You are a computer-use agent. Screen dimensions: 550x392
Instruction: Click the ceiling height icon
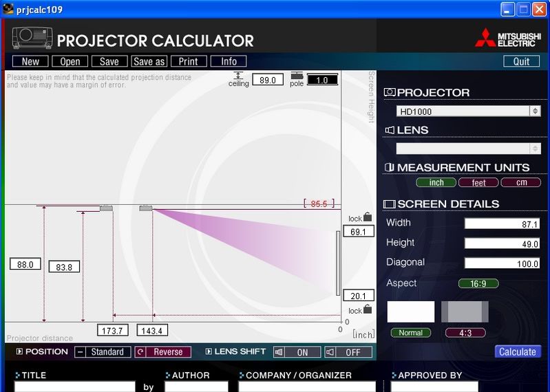239,76
